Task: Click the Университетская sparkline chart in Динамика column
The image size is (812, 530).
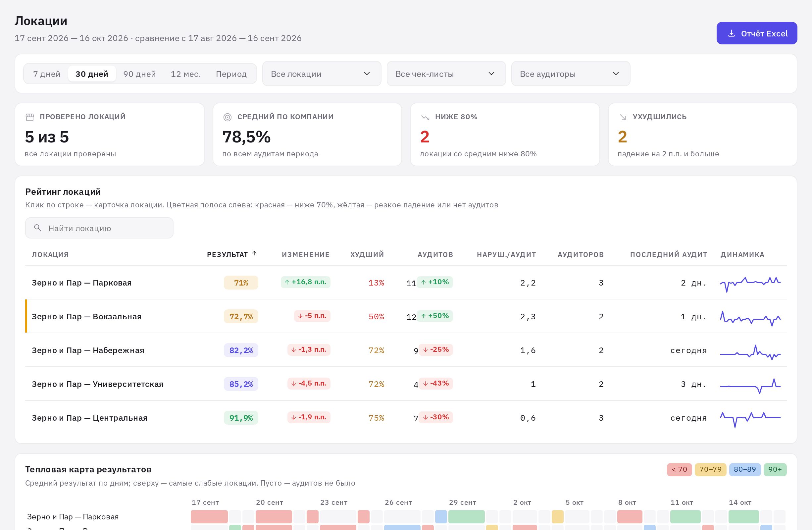Action: coord(750,386)
